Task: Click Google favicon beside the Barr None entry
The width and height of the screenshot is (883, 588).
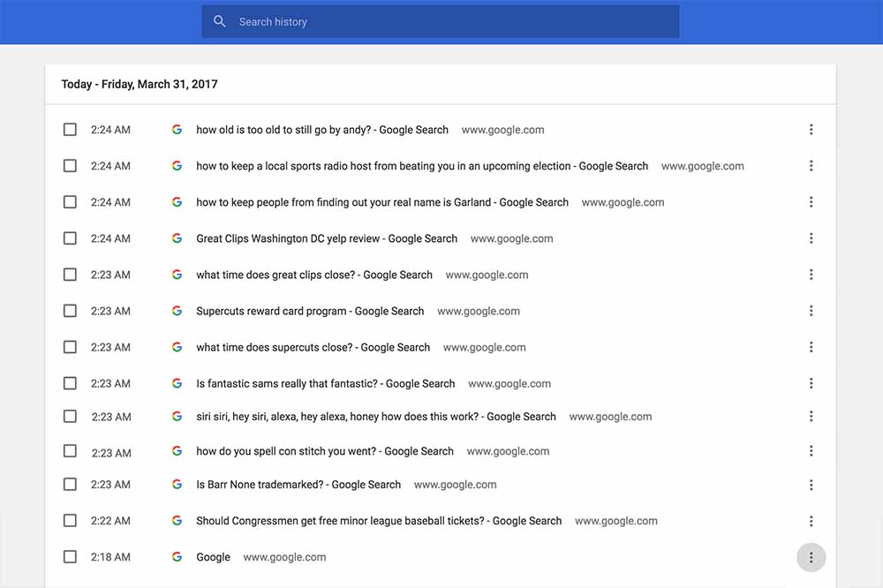Action: (x=177, y=485)
